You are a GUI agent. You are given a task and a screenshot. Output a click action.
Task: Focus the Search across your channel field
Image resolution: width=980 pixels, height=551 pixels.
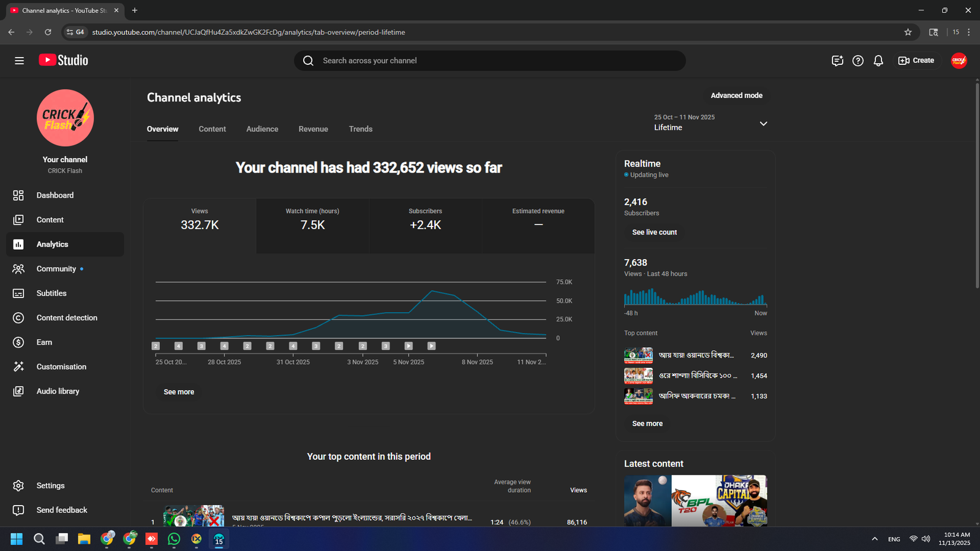(490, 61)
